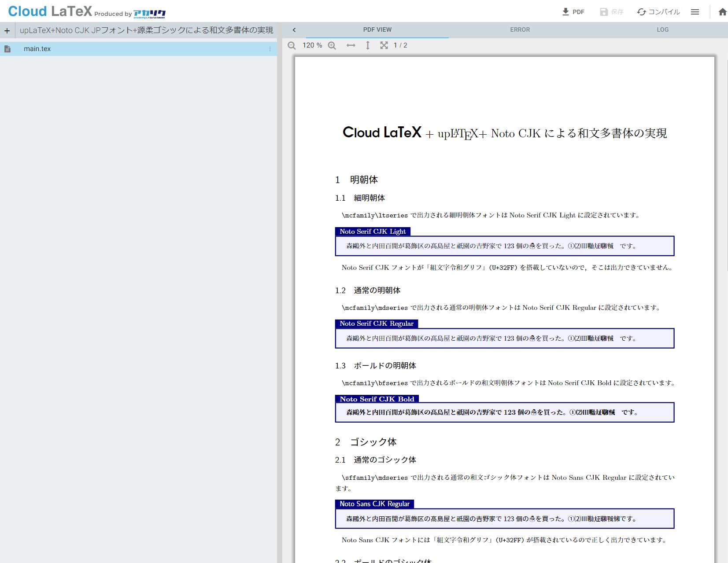Image resolution: width=728 pixels, height=563 pixels.
Task: Click the Cloud LaTeX logo
Action: pos(50,11)
